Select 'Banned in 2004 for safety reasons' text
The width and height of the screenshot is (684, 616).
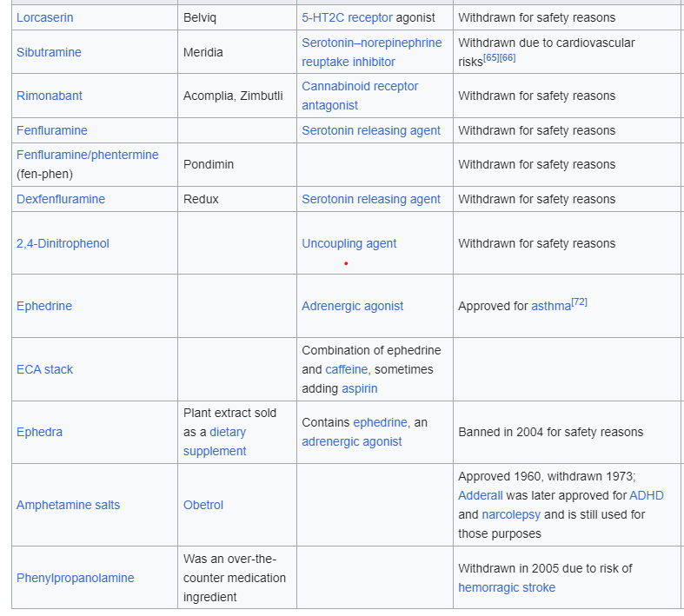551,432
